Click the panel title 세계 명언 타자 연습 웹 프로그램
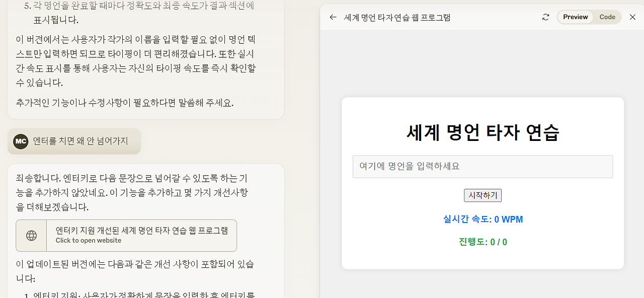This screenshot has height=298, width=644. coord(397,17)
